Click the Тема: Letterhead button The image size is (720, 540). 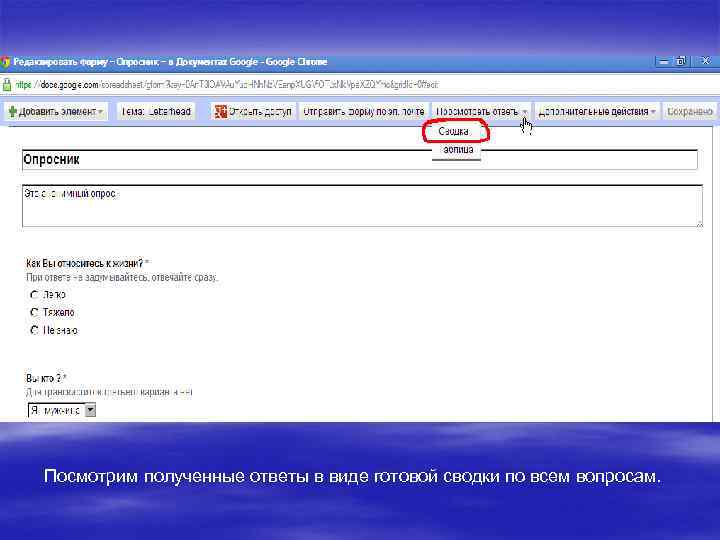(x=156, y=112)
